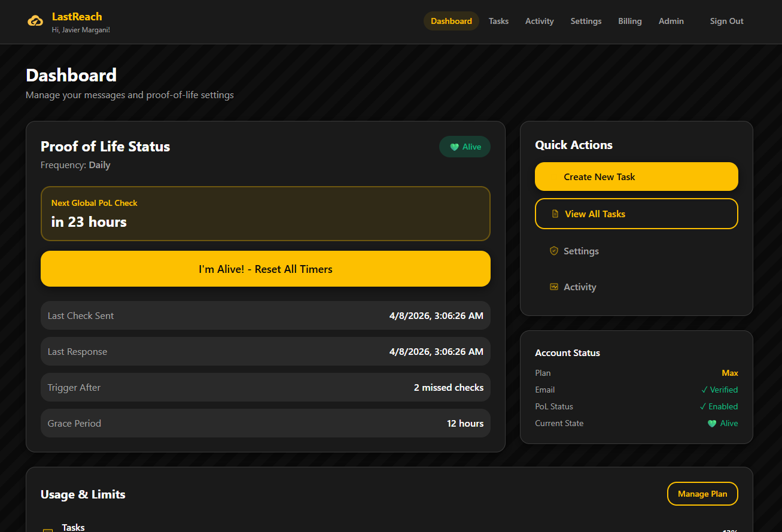This screenshot has height=532, width=782.
Task: Click the Next Global PoL Check panel
Action: tap(265, 214)
